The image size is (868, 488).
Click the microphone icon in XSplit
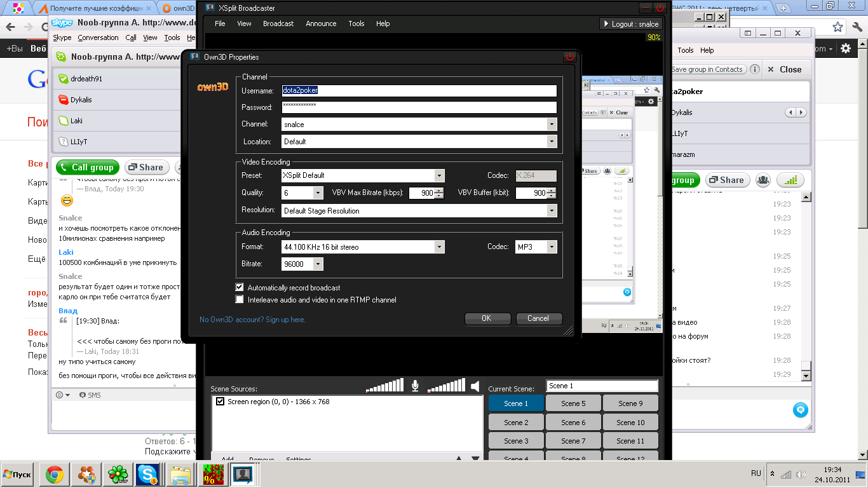click(415, 386)
